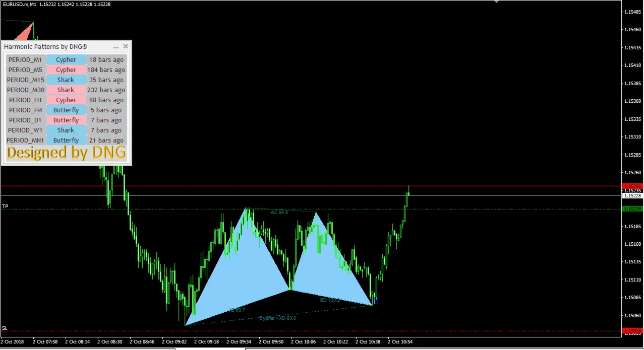
Task: Click the chart shift triangle marker at top
Action: tap(496, 2)
